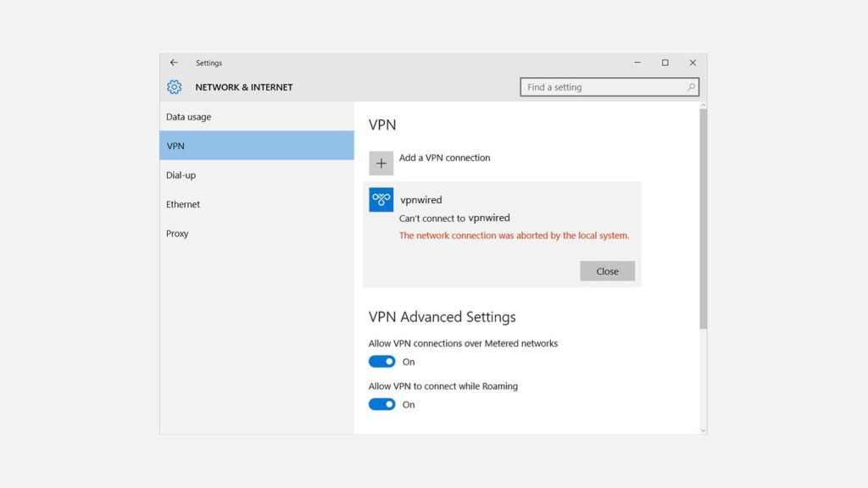
Task: Maximize the Settings window
Action: pyautogui.click(x=665, y=63)
